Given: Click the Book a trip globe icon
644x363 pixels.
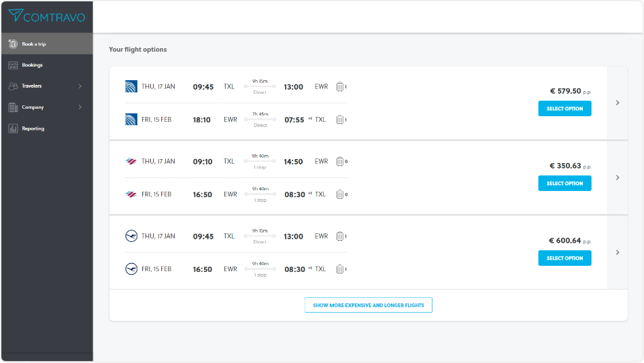Looking at the screenshot, I should (13, 44).
